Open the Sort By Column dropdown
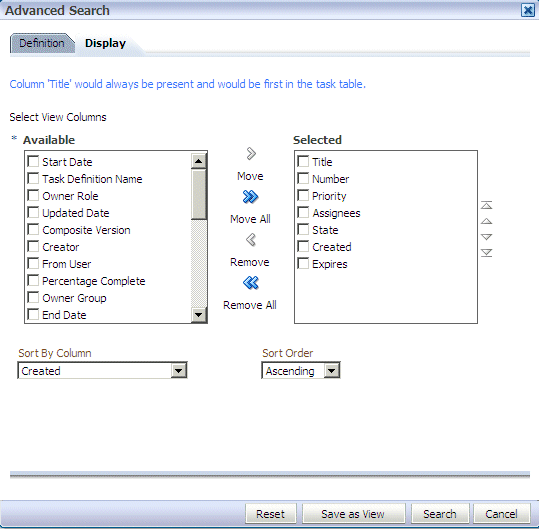The height and width of the screenshot is (529, 539). point(102,371)
